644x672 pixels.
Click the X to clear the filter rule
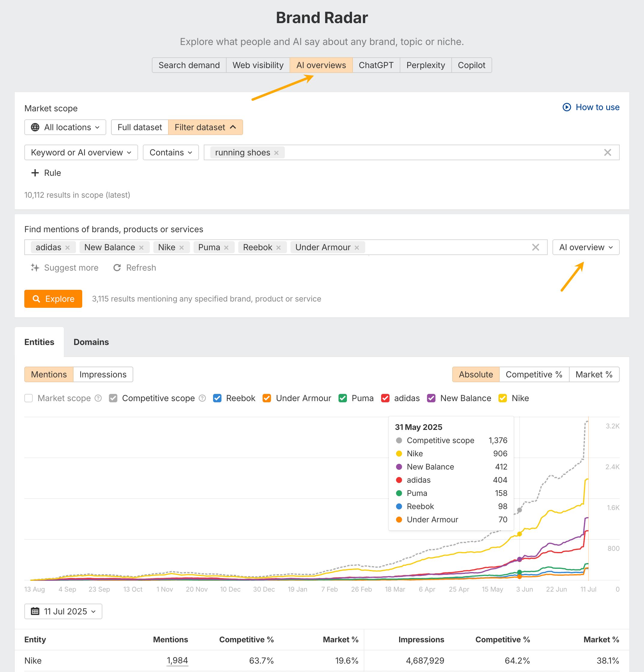[x=608, y=152]
